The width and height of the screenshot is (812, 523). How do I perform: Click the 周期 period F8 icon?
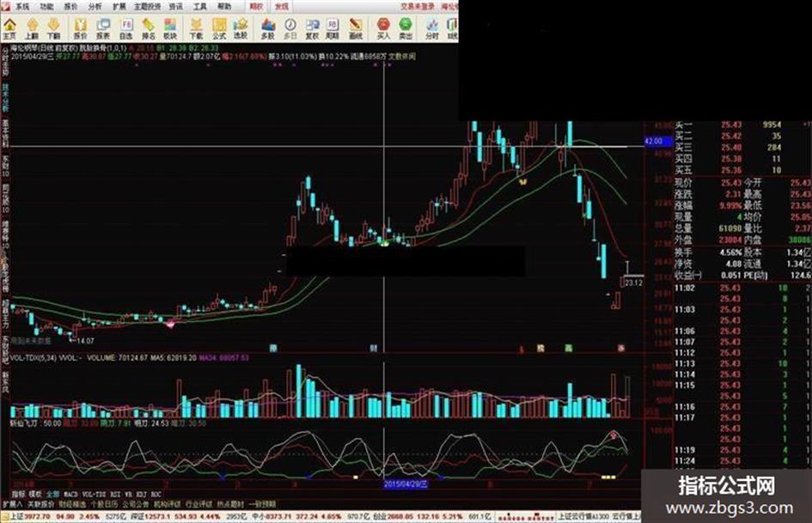click(333, 28)
